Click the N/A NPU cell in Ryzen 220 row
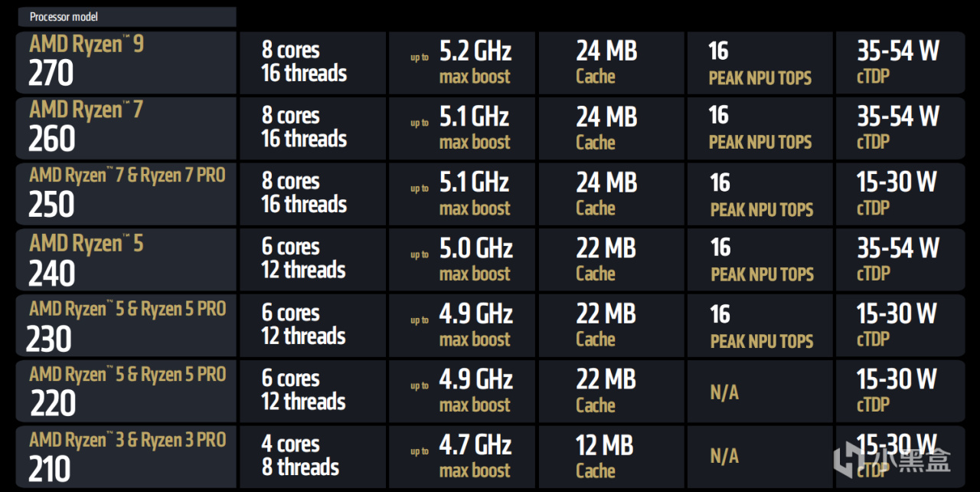980x492 pixels. [759, 392]
